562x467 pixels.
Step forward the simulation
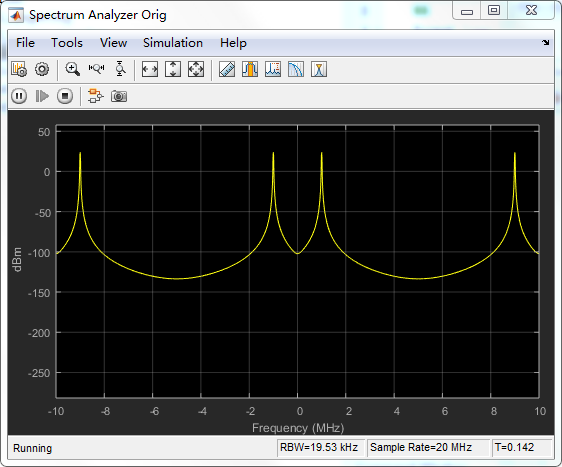tap(42, 96)
